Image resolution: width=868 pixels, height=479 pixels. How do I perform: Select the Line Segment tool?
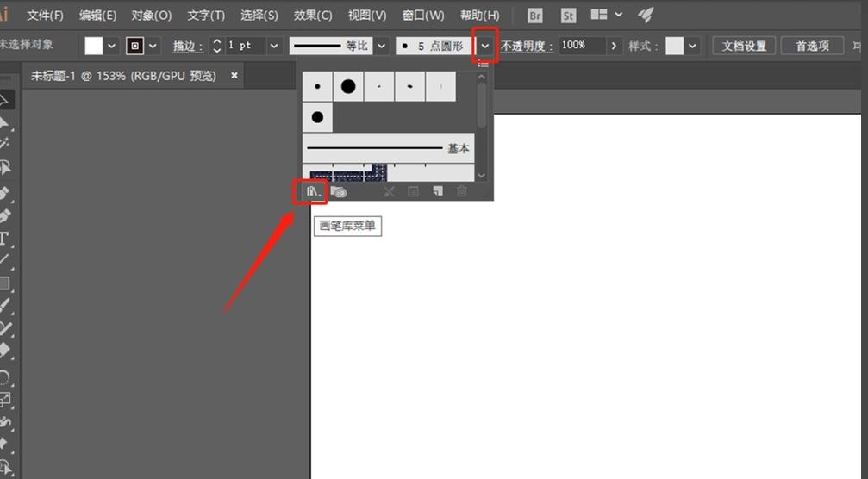[4, 260]
